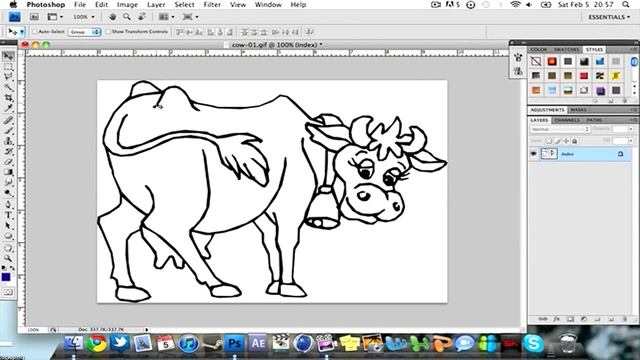Click the zoom percentage field in status bar

(x=33, y=329)
